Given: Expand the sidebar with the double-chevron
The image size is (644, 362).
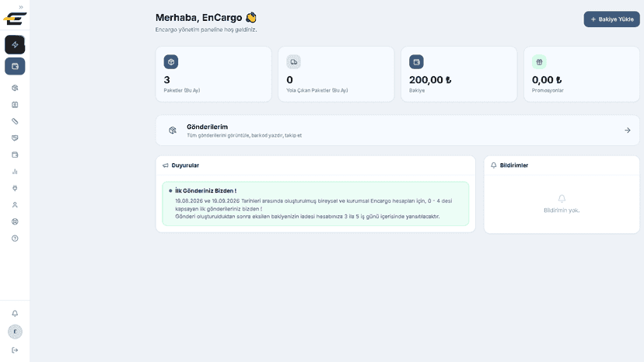Looking at the screenshot, I should coord(21,7).
